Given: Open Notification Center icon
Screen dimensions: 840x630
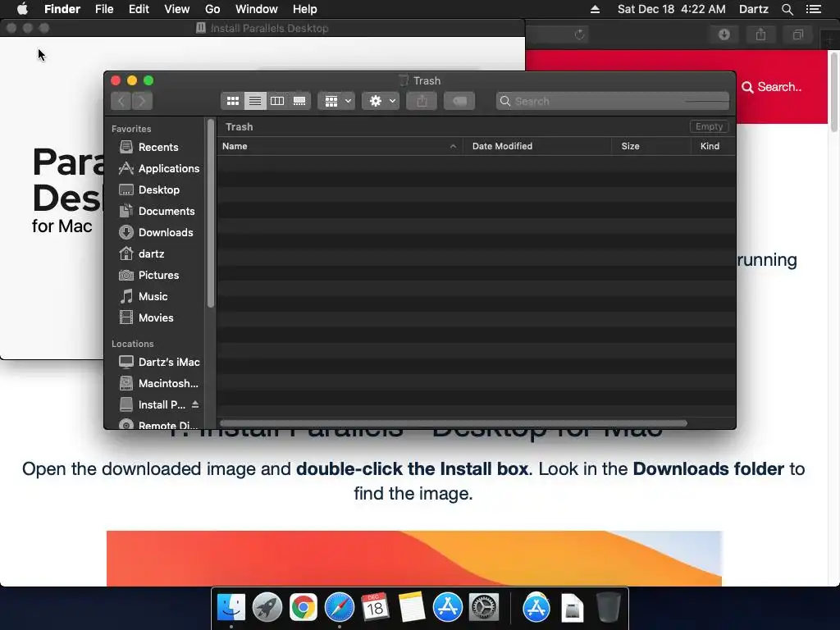Looking at the screenshot, I should point(814,9).
